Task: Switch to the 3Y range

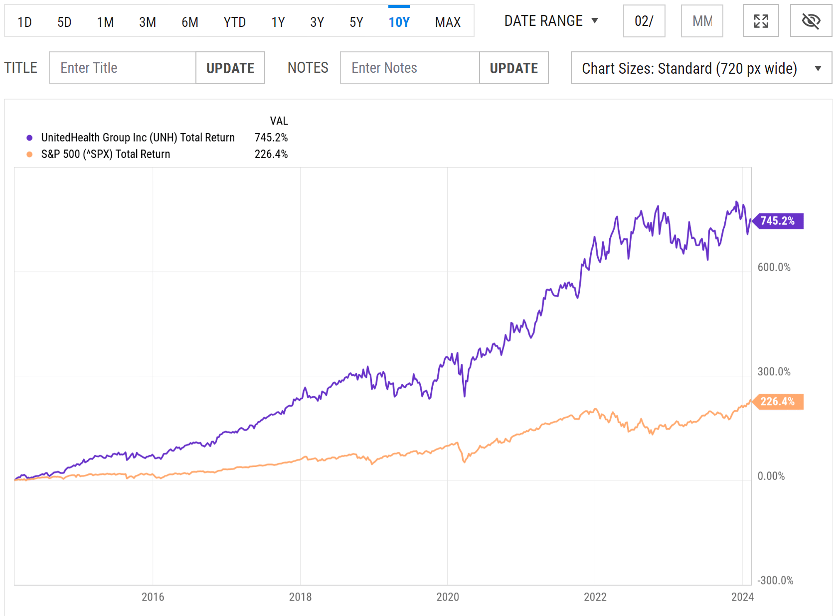Action: click(x=317, y=22)
